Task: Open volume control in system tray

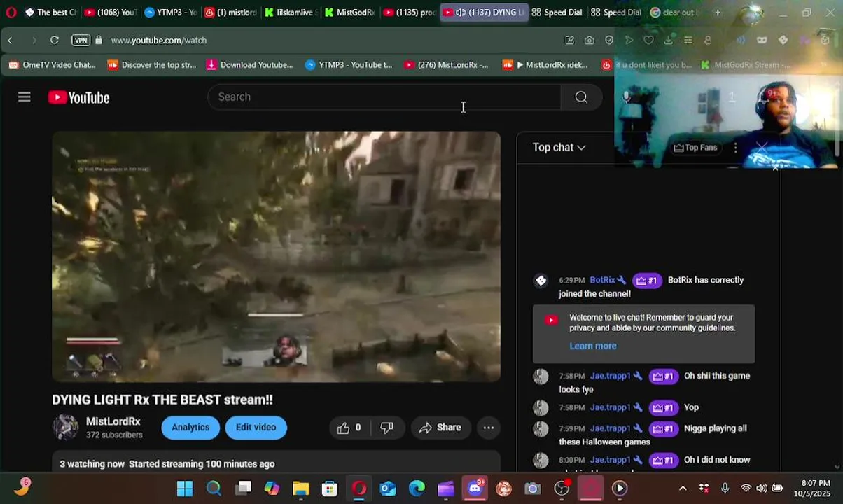Action: 761,489
